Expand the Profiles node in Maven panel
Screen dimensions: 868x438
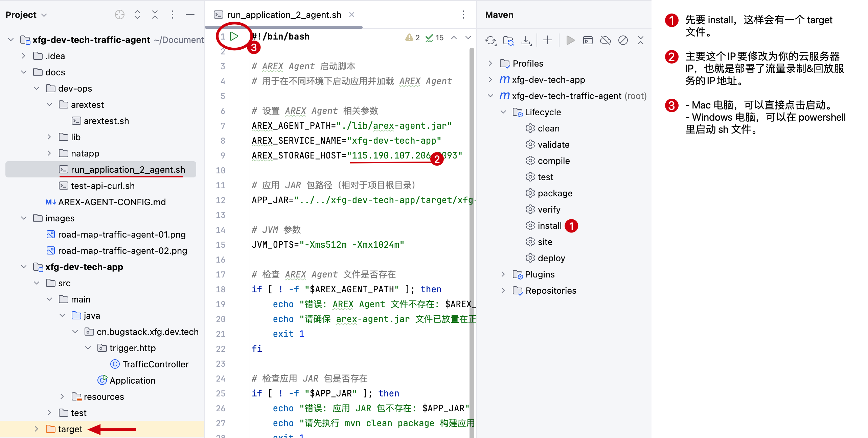490,63
